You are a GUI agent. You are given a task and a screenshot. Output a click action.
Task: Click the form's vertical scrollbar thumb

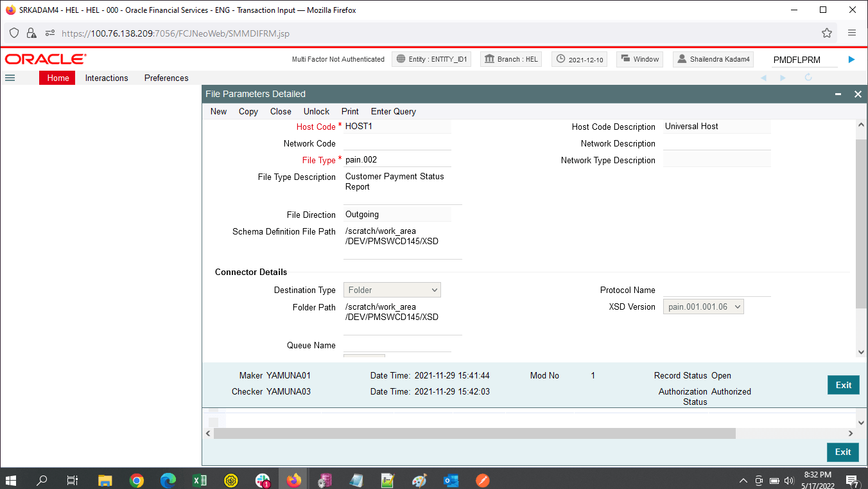pos(861,224)
